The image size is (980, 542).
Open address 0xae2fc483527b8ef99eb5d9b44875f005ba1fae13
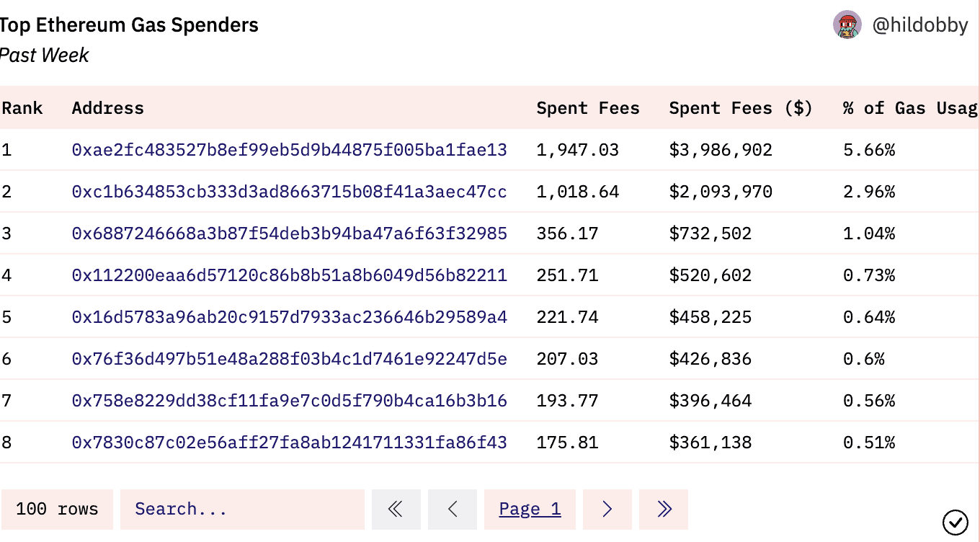289,150
